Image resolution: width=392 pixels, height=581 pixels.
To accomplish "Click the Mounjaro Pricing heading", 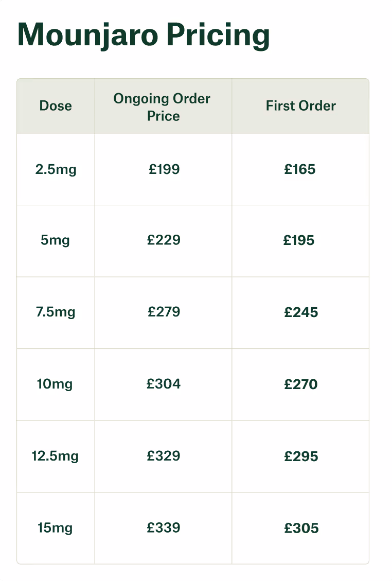I will pos(144,35).
